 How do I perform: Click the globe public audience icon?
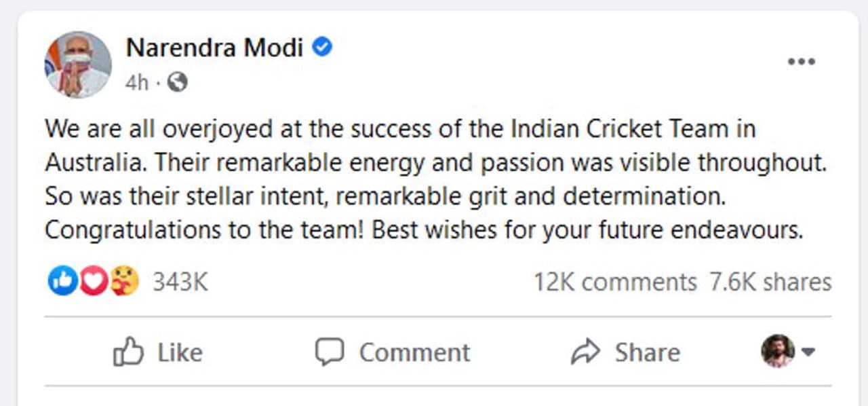(177, 83)
